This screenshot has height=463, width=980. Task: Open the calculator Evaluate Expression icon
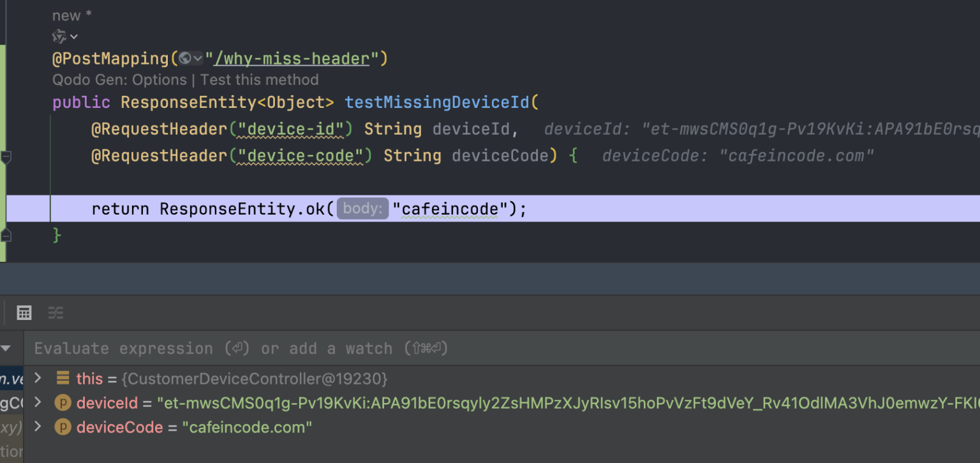(24, 312)
